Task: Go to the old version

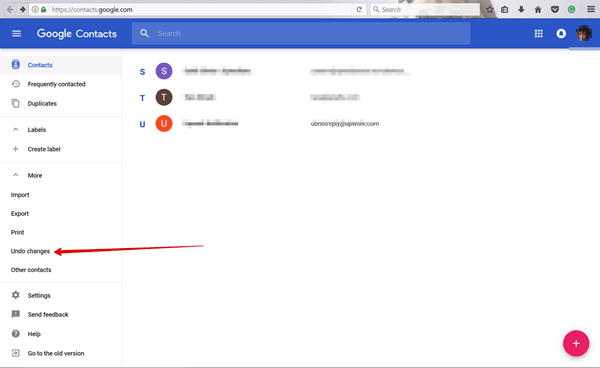Action: click(56, 353)
